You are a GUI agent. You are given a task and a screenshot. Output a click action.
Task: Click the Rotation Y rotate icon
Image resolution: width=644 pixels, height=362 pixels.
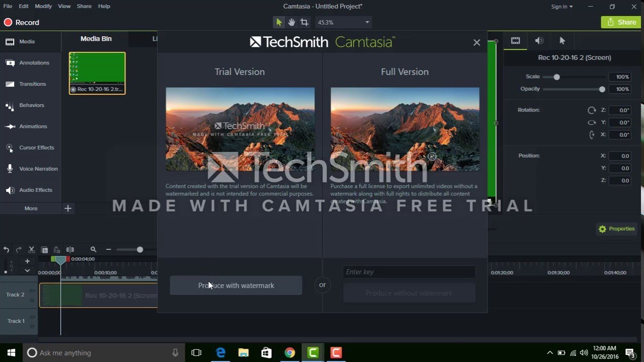(x=592, y=122)
